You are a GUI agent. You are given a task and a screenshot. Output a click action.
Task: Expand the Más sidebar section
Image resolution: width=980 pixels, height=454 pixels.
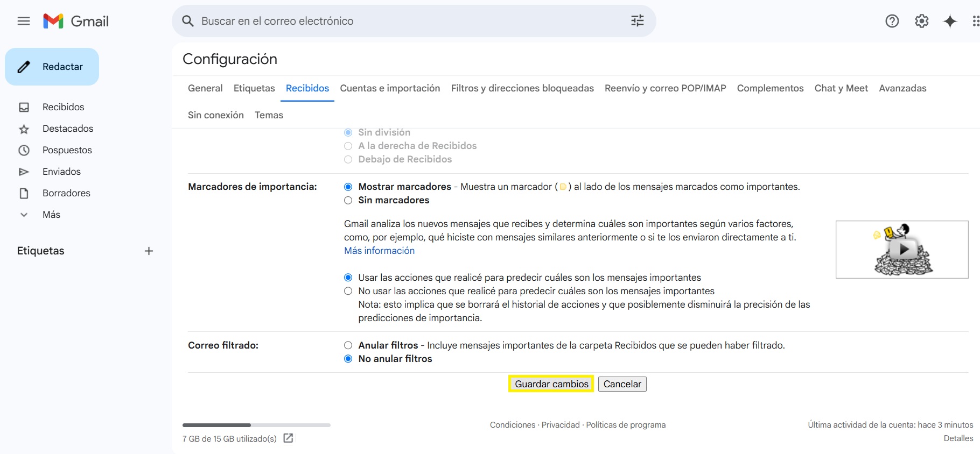[51, 215]
